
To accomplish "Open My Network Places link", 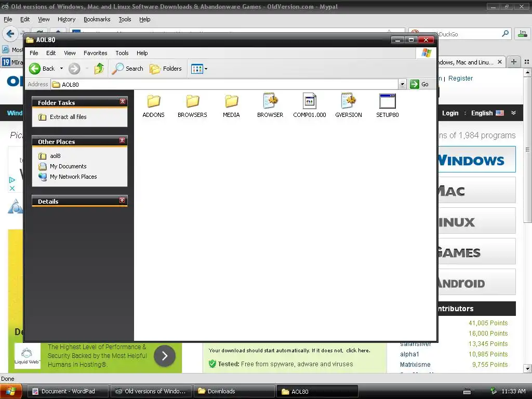I will click(x=73, y=177).
